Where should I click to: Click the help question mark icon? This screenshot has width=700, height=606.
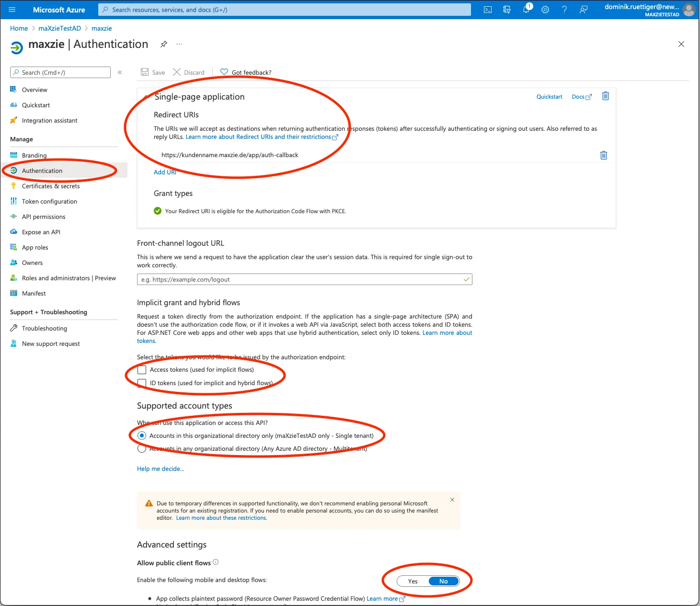(x=564, y=10)
